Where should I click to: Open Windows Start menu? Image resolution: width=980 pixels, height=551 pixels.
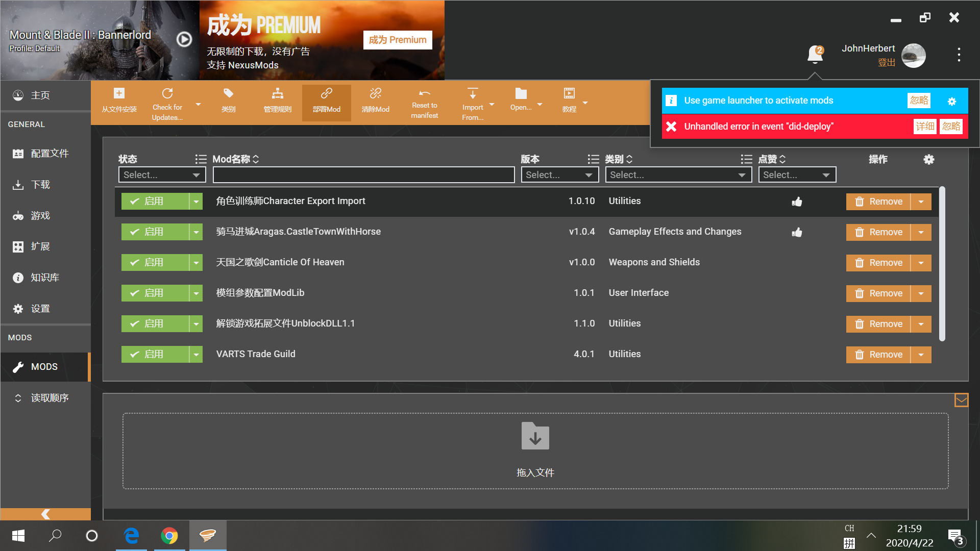18,536
